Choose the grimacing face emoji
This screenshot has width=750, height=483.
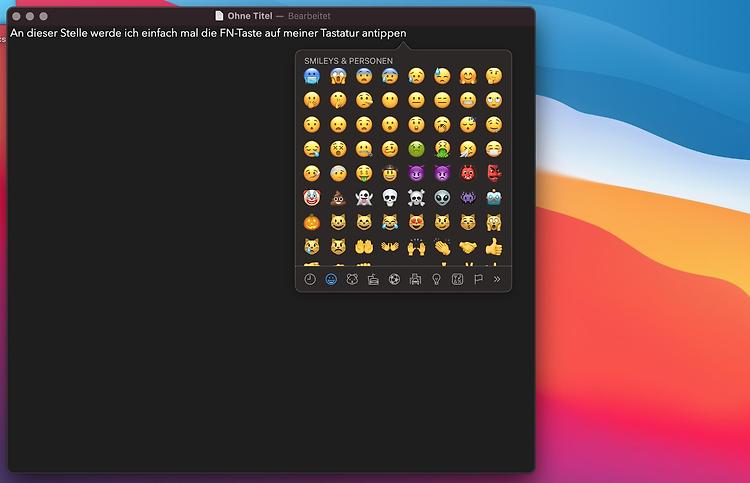[468, 100]
